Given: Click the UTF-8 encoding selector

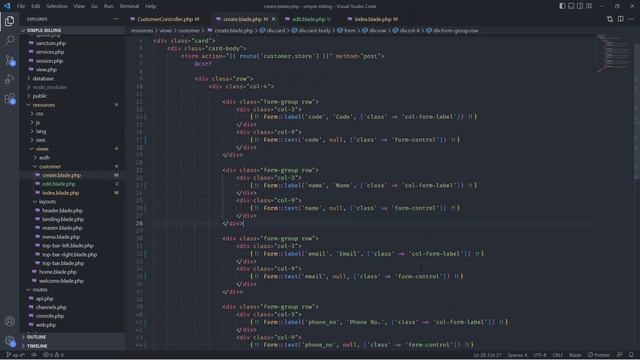Looking at the screenshot, I should click(x=540, y=355).
